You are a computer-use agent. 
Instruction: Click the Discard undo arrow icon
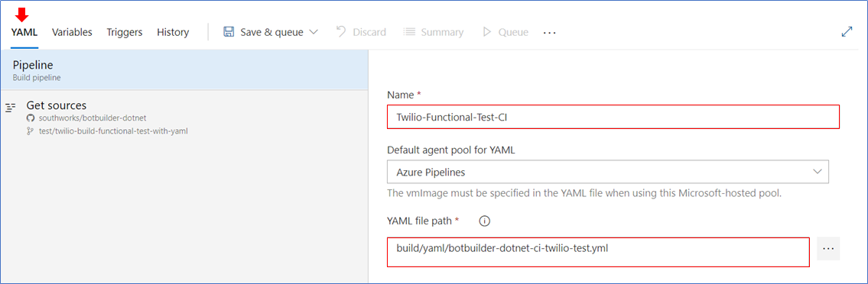[342, 32]
